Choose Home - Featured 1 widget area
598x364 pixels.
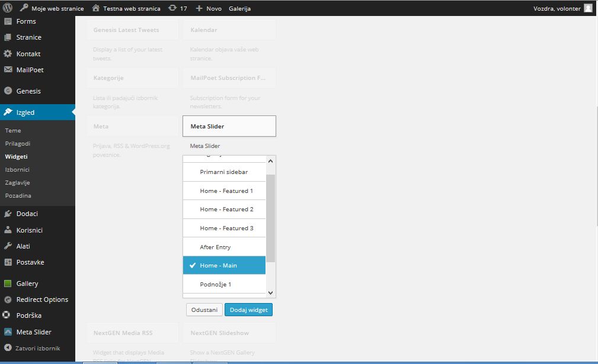click(x=224, y=191)
